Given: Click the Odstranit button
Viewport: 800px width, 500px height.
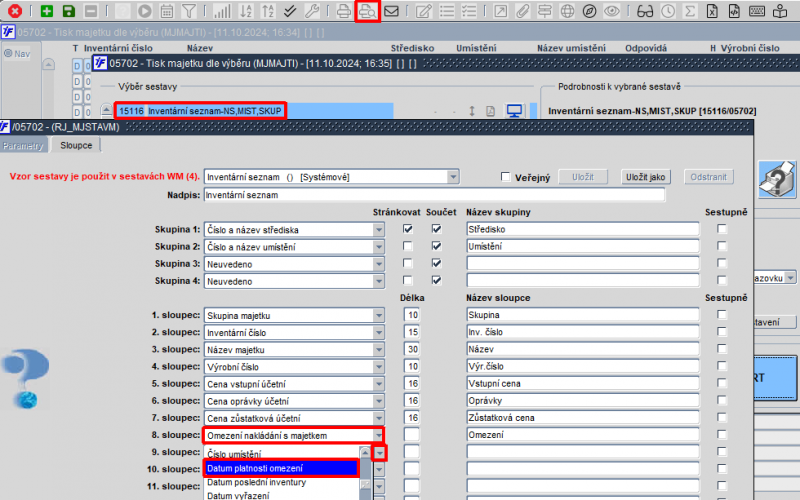Looking at the screenshot, I should tap(708, 177).
